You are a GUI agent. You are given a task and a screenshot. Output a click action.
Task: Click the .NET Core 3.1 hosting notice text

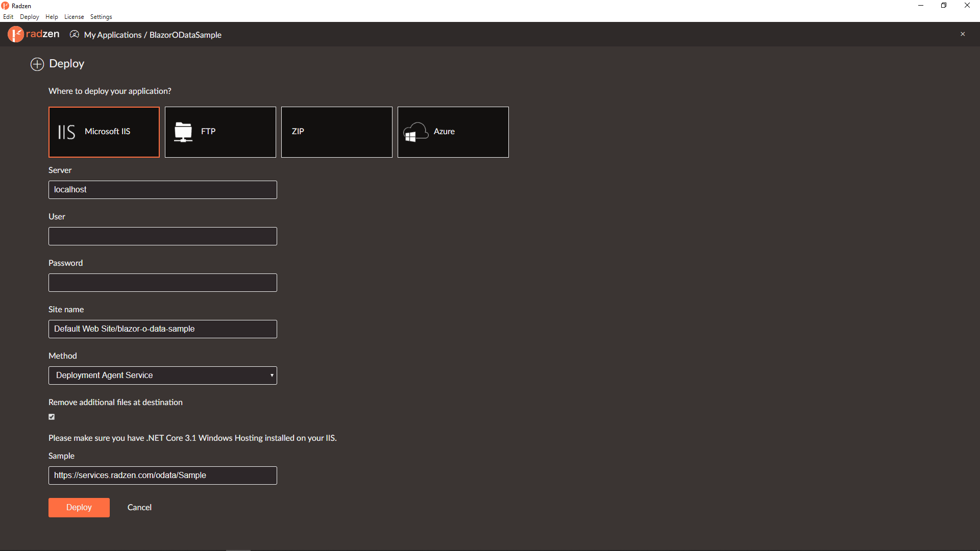pyautogui.click(x=192, y=438)
